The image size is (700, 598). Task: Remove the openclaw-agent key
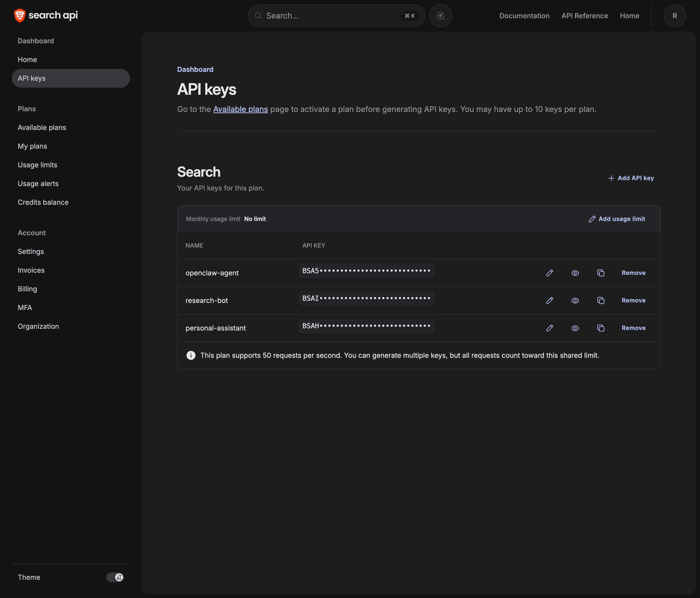634,273
